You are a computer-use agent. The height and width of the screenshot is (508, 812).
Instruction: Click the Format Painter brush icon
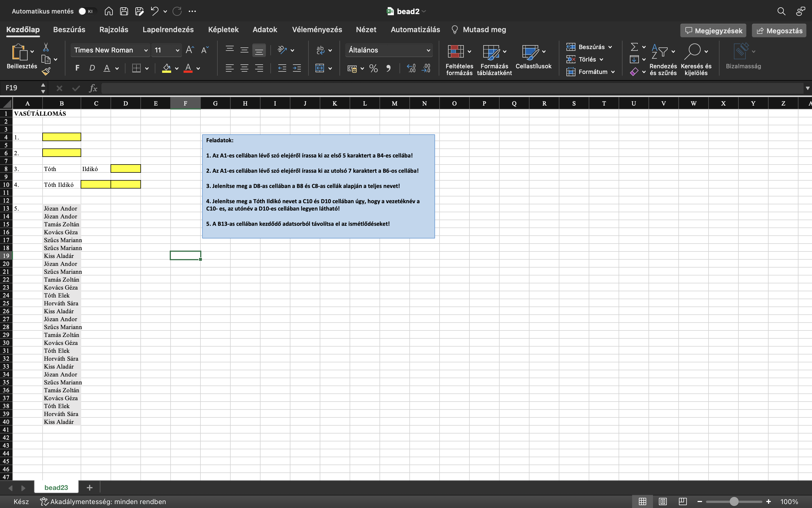46,71
